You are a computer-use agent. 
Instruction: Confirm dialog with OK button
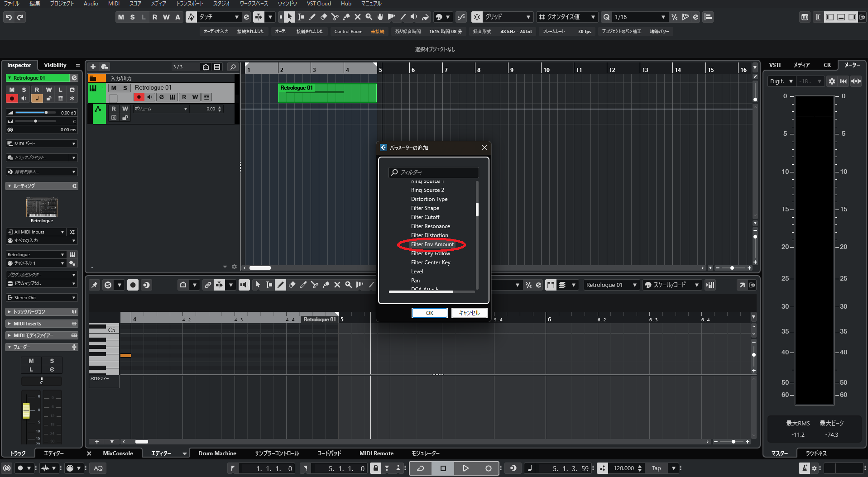(x=430, y=313)
